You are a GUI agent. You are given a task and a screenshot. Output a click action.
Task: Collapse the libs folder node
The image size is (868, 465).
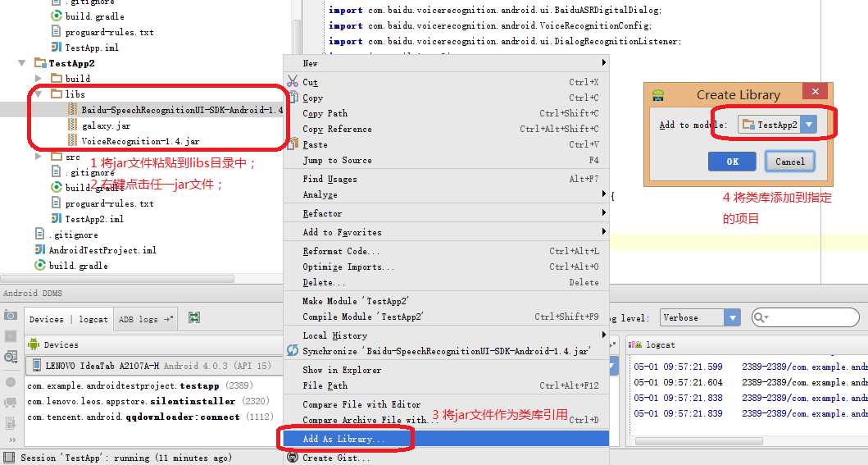point(38,93)
